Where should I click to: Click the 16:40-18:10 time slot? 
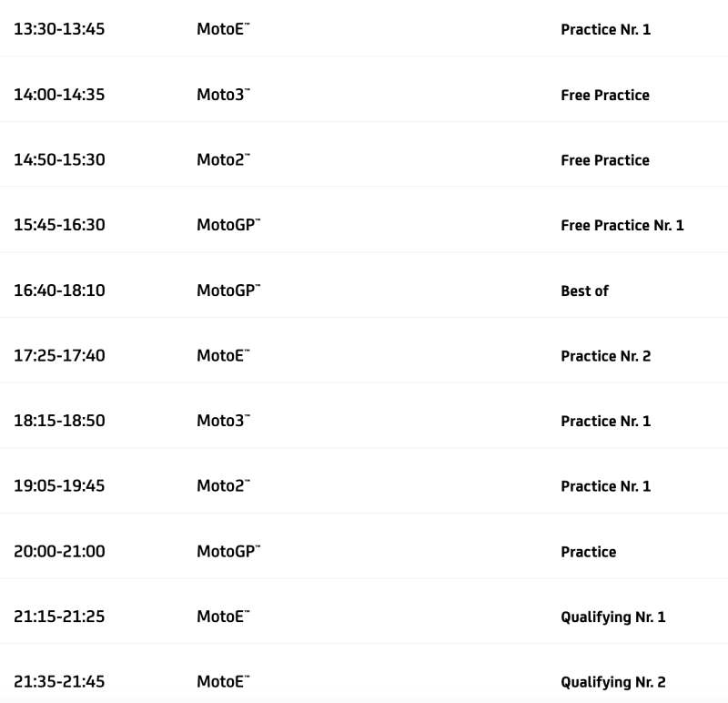pos(59,290)
